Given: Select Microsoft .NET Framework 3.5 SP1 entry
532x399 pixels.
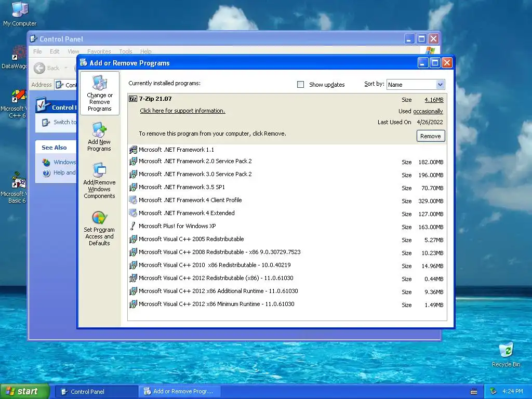Looking at the screenshot, I should 287,187.
